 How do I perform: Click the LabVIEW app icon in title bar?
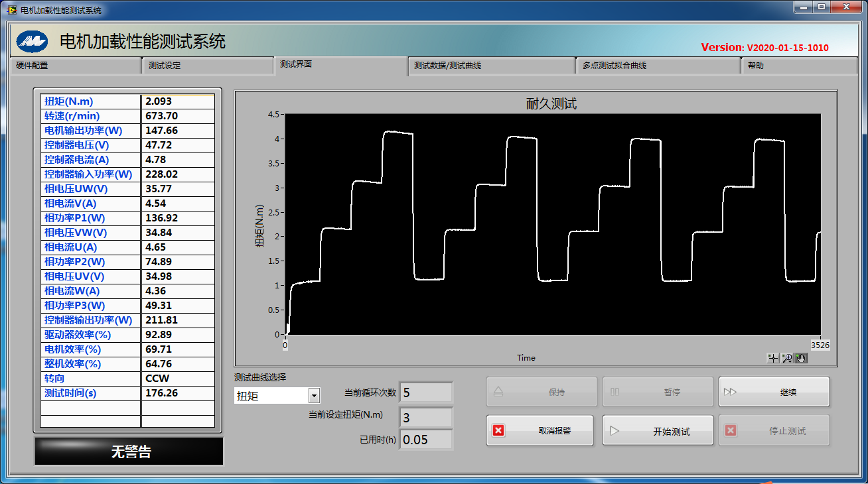pos(11,10)
